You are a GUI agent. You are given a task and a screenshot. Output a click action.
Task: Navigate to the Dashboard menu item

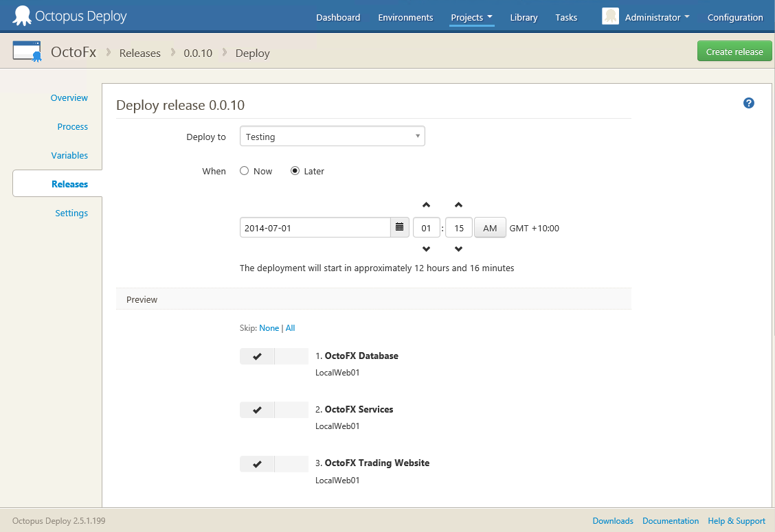[x=338, y=16]
